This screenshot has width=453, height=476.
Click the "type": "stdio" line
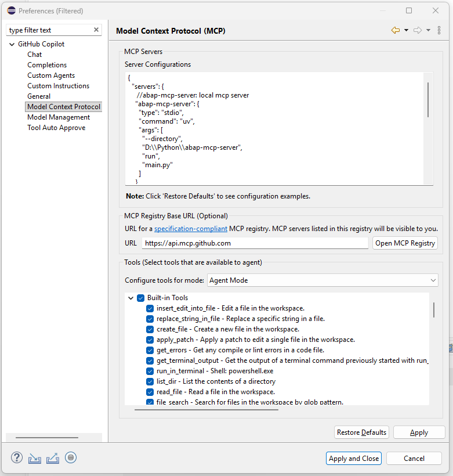click(161, 113)
